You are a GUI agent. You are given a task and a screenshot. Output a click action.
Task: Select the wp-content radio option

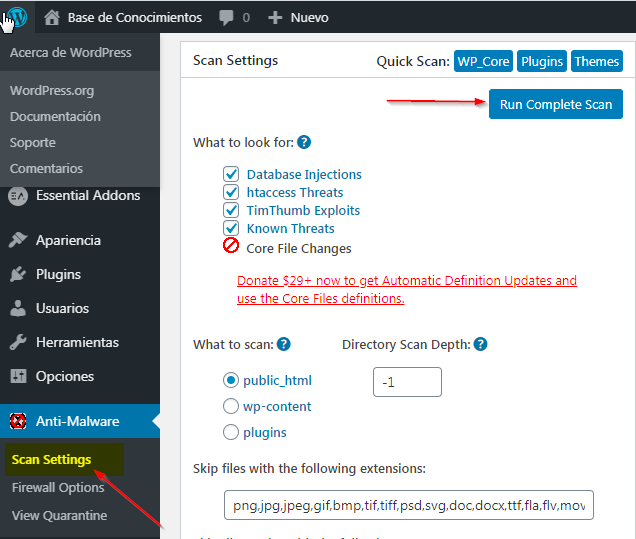[x=231, y=407]
